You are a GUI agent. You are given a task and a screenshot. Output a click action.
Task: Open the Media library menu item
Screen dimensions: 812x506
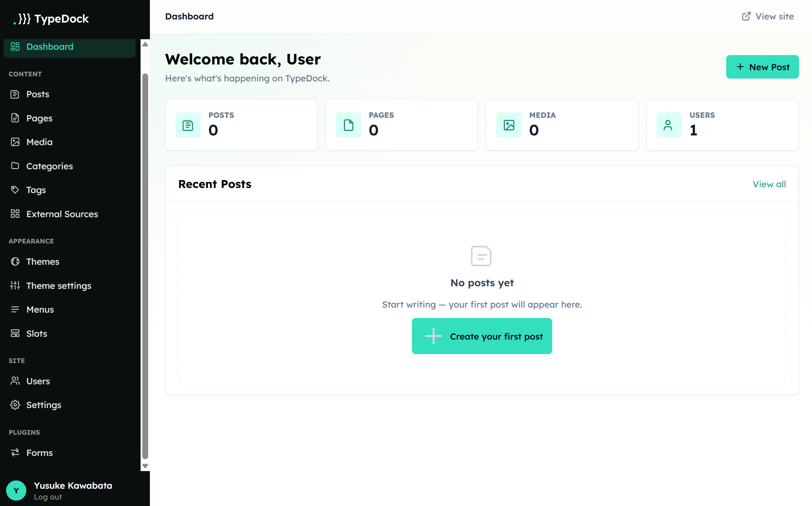coord(70,142)
